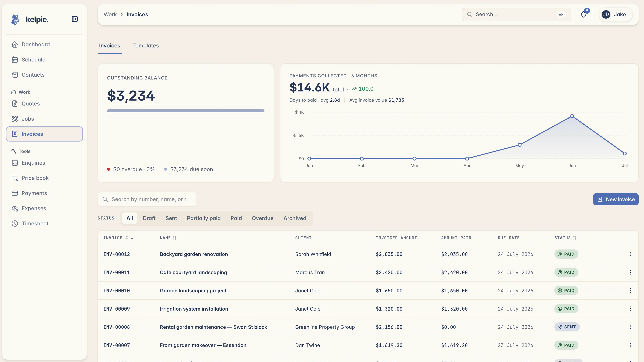Sort table by Name column
The image size is (644, 362).
168,238
